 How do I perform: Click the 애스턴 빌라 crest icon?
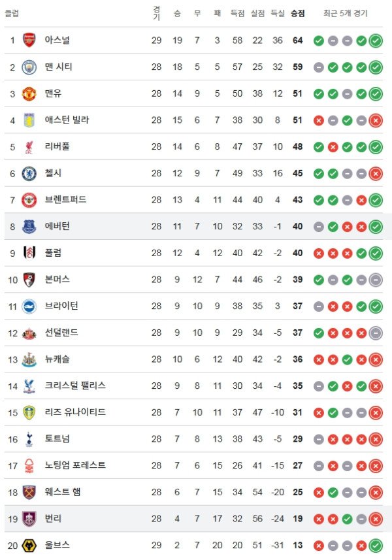pos(29,118)
